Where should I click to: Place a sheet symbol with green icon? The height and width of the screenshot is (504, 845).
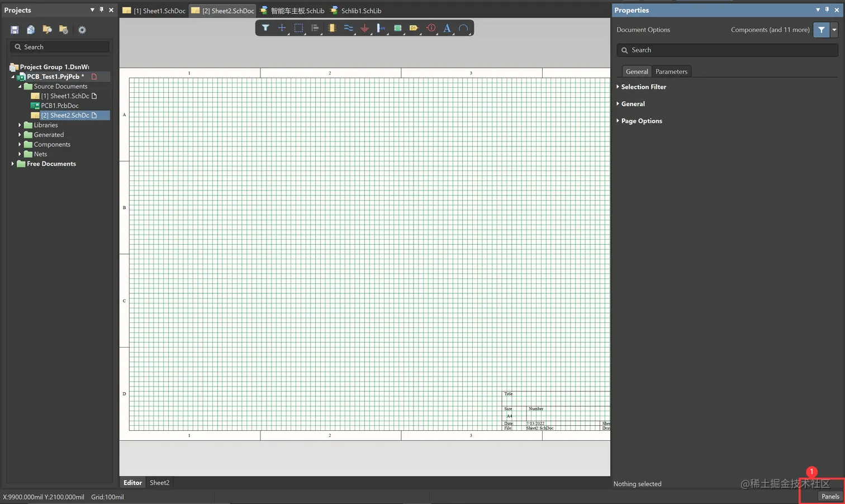[398, 28]
